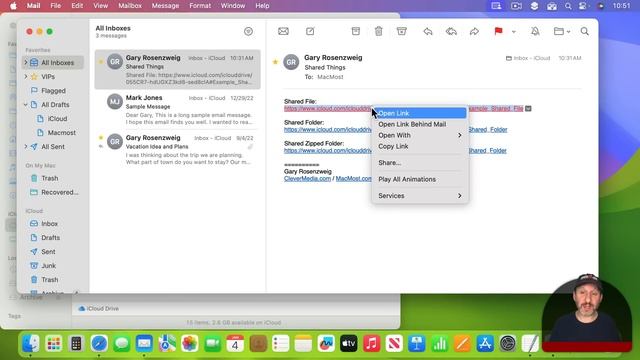The image size is (640, 360).
Task: Compose a new message
Action: [x=310, y=31]
